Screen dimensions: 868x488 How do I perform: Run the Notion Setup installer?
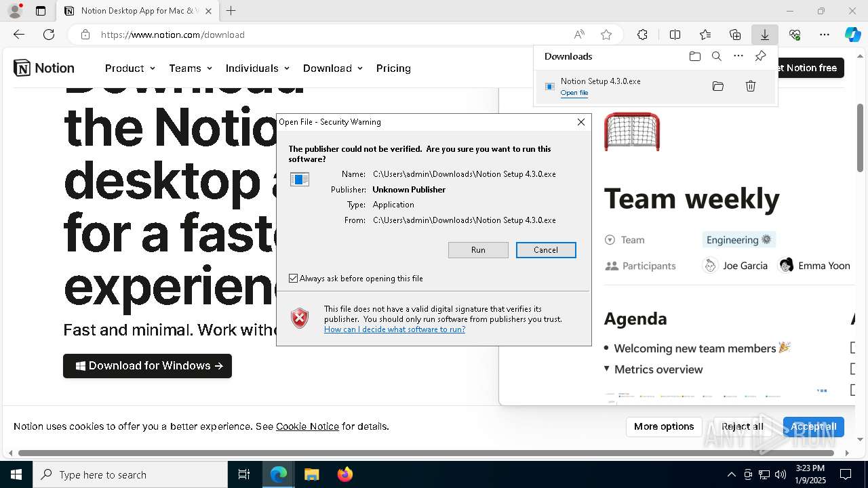478,250
